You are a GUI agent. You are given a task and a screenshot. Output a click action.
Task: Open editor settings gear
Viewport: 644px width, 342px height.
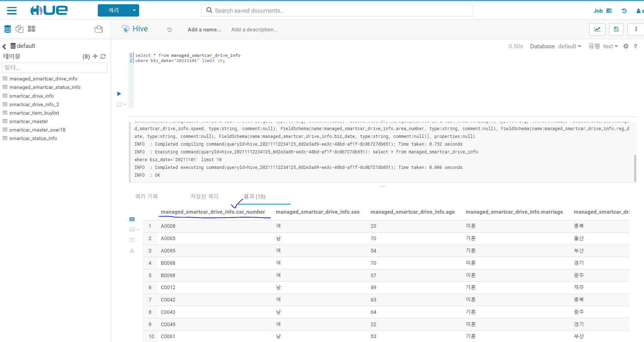pyautogui.click(x=626, y=46)
